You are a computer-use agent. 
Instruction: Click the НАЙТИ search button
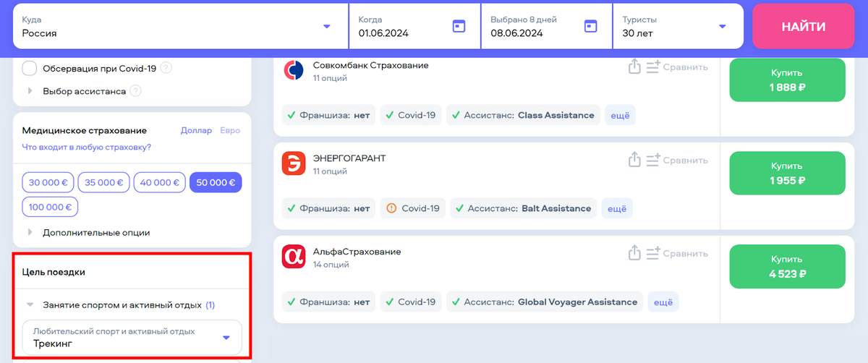(803, 27)
